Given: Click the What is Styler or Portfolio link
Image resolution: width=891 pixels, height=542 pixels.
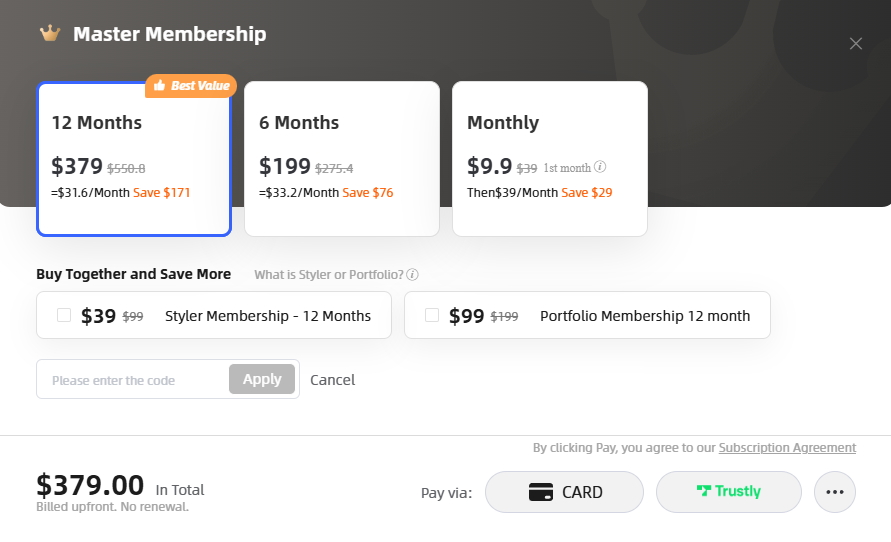Looking at the screenshot, I should [x=328, y=275].
